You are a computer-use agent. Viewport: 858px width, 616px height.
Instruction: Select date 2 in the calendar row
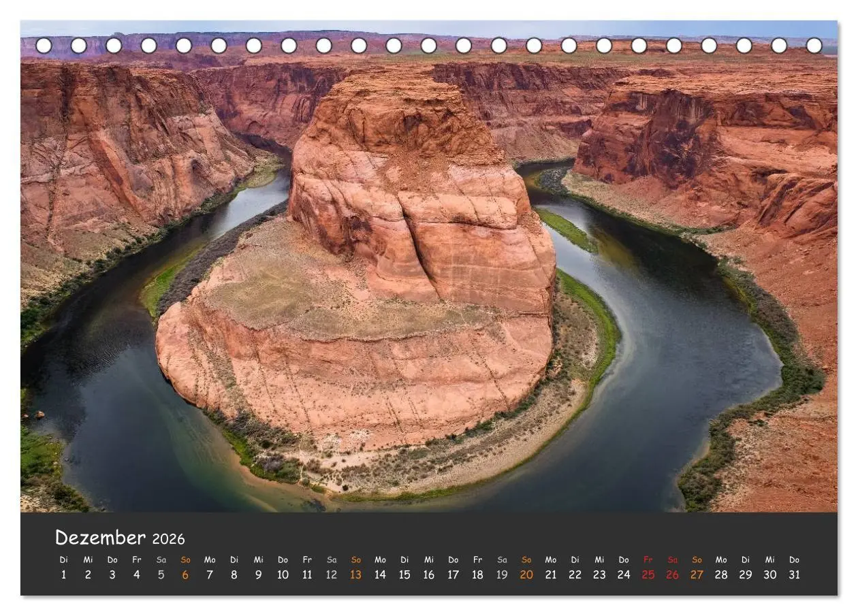[88, 574]
